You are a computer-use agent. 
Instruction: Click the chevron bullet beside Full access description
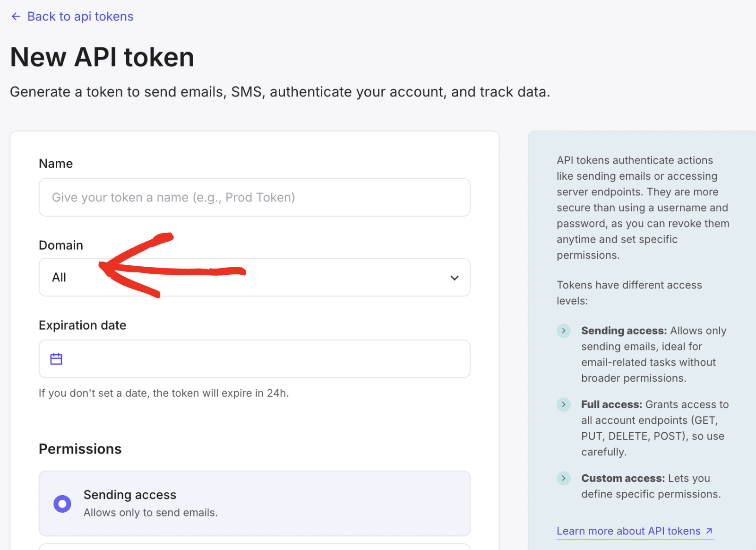(563, 404)
